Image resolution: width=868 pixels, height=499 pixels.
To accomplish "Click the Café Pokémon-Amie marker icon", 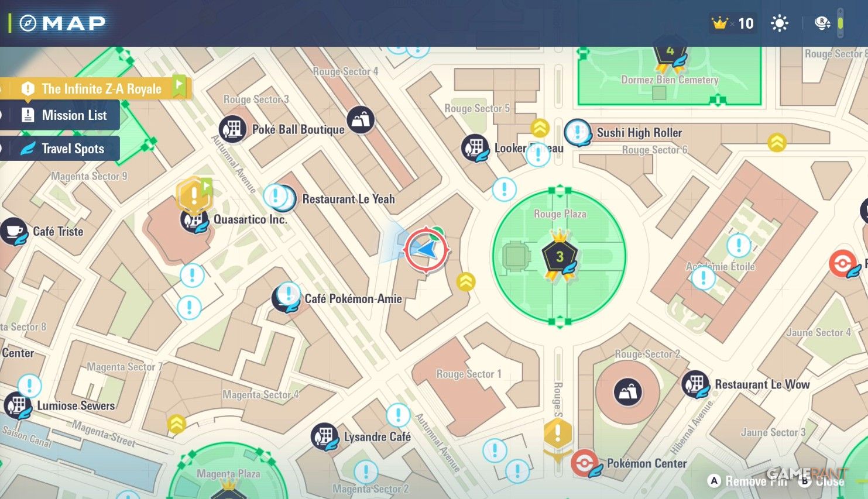I will [x=287, y=298].
